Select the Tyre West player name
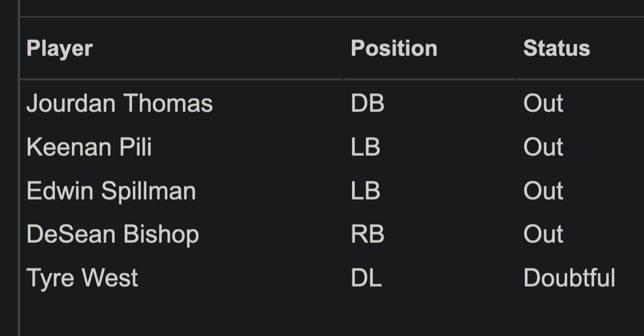The image size is (644, 336). click(x=82, y=278)
